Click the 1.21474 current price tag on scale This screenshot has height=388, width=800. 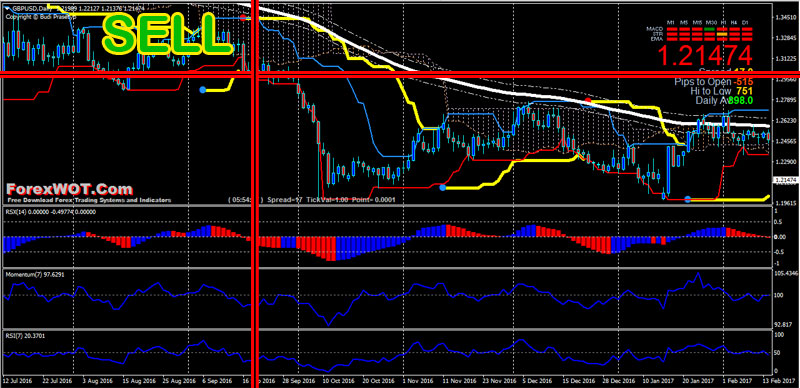pyautogui.click(x=786, y=180)
